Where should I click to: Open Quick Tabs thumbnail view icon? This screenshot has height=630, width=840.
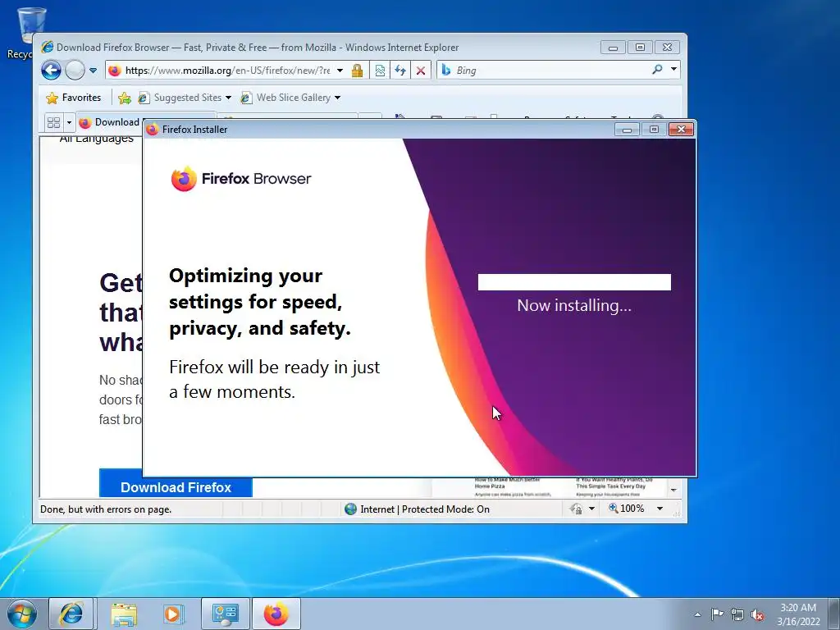[53, 123]
